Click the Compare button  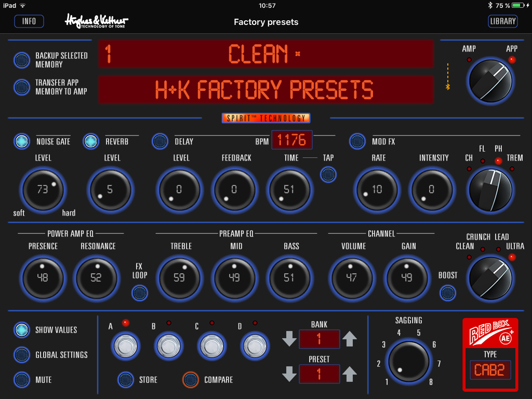190,380
